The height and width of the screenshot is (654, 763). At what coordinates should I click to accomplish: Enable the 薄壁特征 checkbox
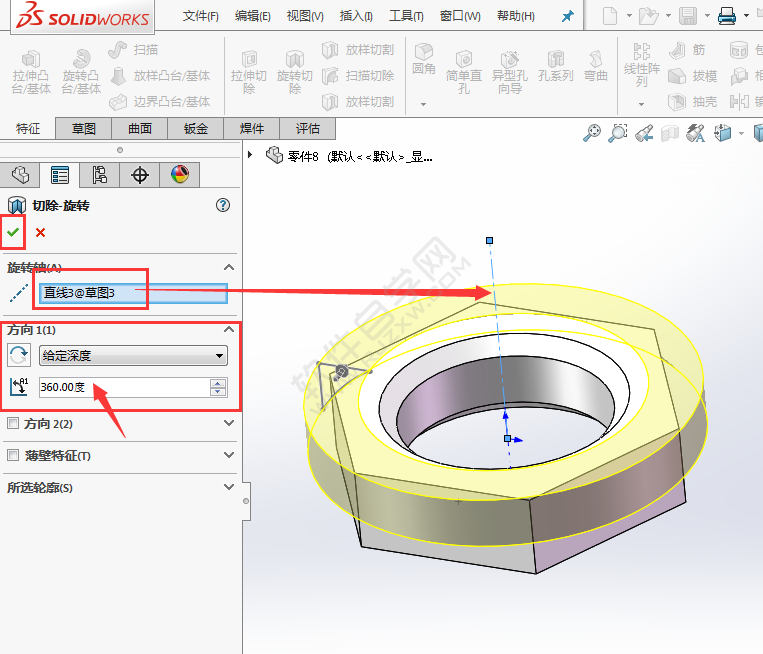pos(13,455)
